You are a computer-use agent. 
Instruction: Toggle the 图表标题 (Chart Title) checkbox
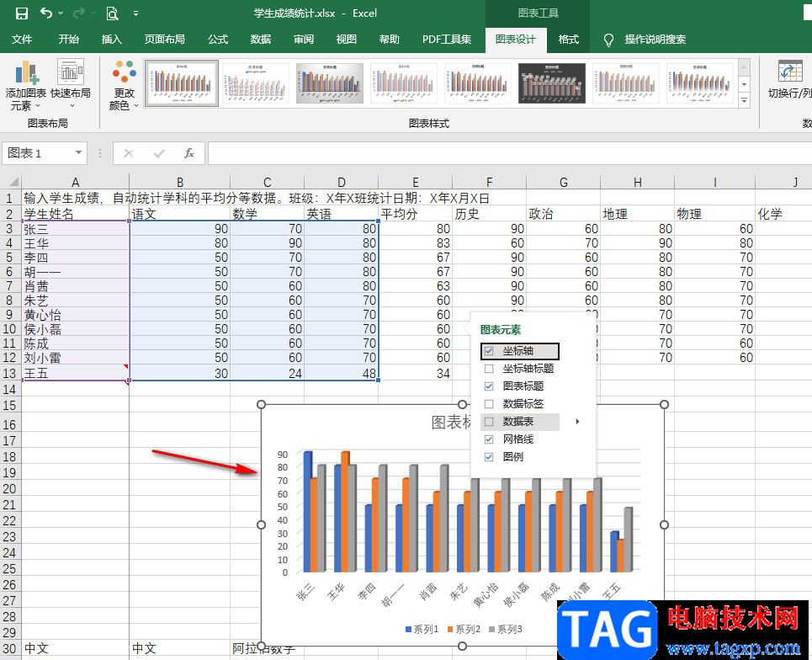tap(488, 386)
